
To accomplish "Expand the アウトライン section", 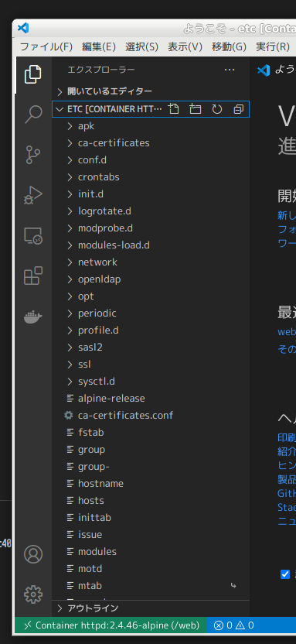I will tap(151, 608).
